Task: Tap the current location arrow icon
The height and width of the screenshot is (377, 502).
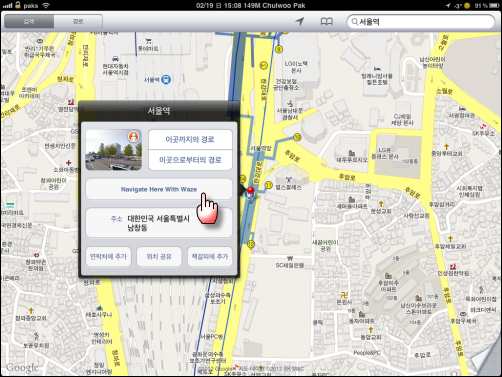Action: click(x=300, y=22)
